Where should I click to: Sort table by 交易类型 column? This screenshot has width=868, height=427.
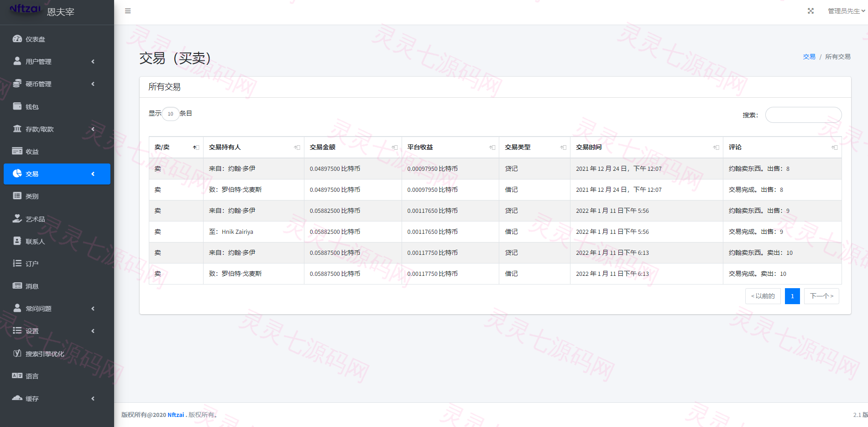[535, 147]
